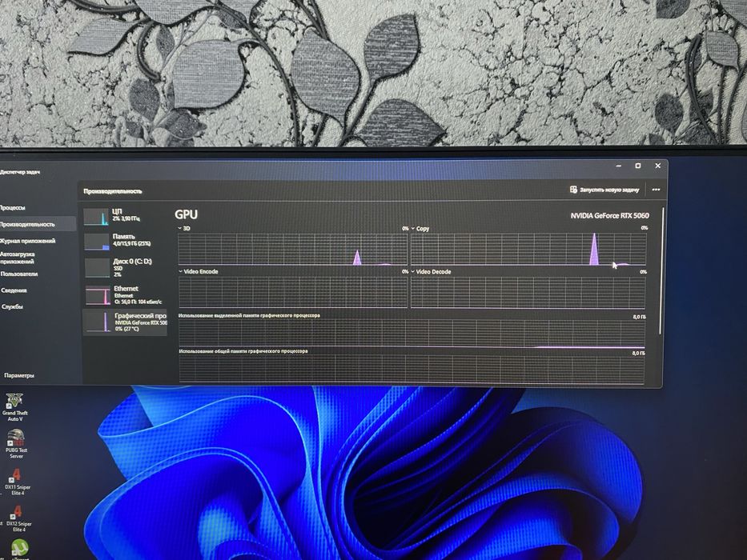Minimize the Task Manager window

point(618,166)
